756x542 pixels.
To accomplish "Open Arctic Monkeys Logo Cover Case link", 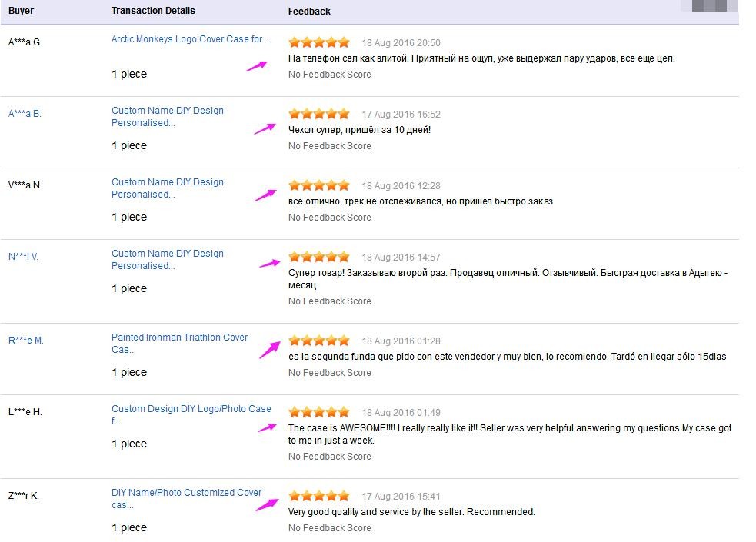I will click(x=191, y=39).
